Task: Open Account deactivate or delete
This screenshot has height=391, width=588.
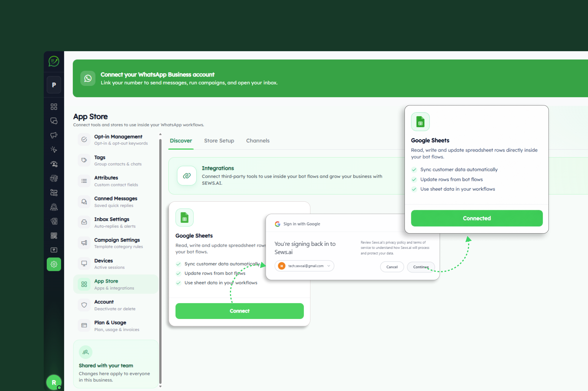Action: [116, 305]
